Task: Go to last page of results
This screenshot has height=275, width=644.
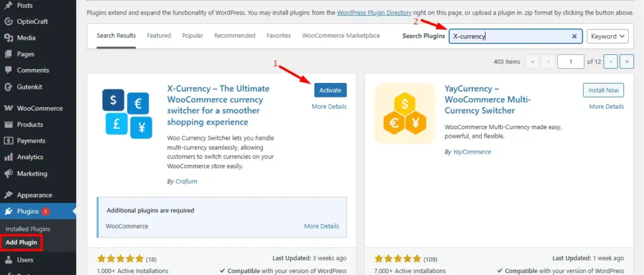Action: coord(627,62)
